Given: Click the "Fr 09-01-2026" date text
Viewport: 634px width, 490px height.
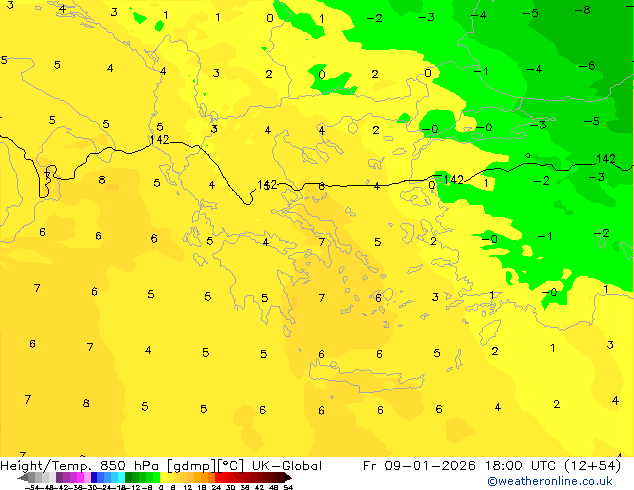Looking at the screenshot, I should coord(419,466).
